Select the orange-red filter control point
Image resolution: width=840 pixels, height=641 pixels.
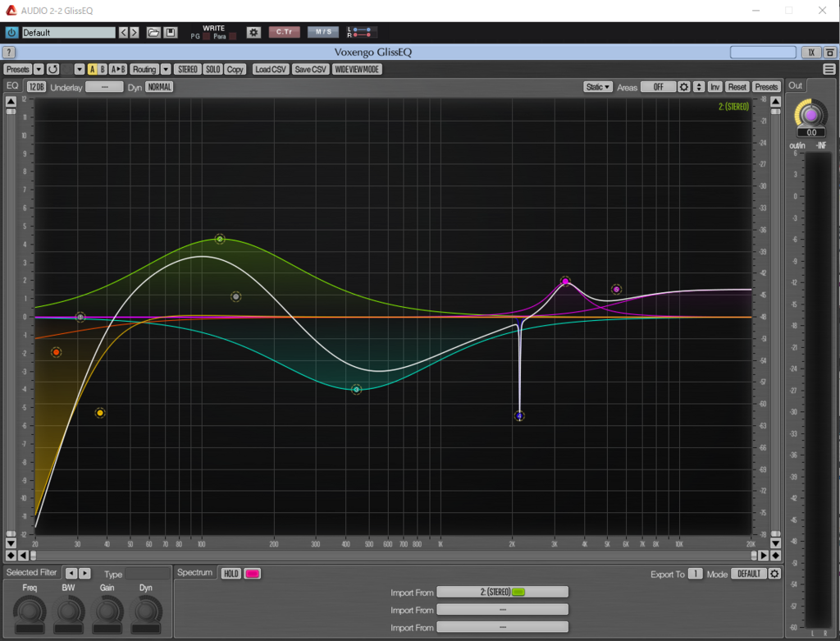coord(57,352)
